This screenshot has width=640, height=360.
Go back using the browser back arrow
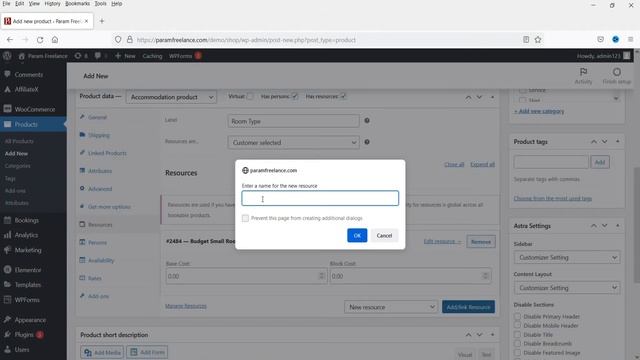(x=10, y=40)
